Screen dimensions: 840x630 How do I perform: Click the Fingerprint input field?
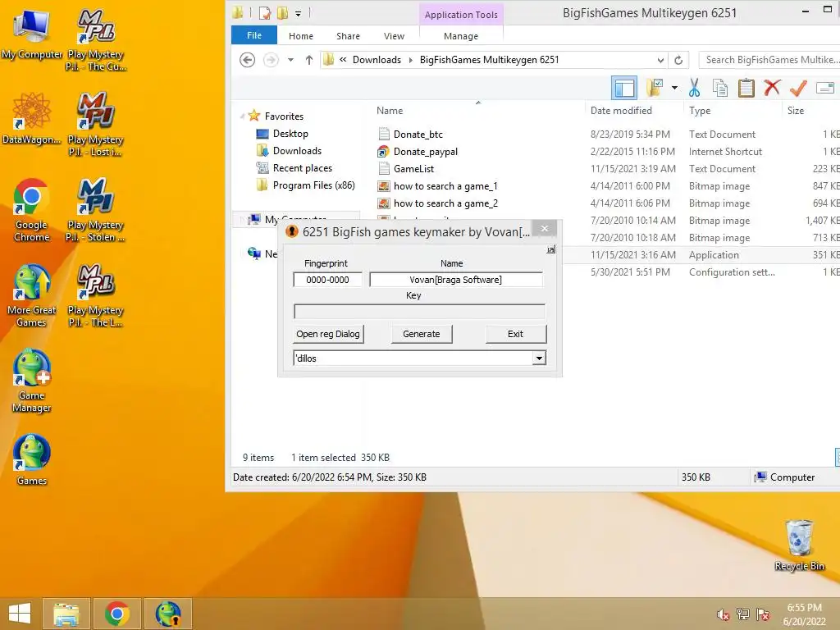point(328,280)
